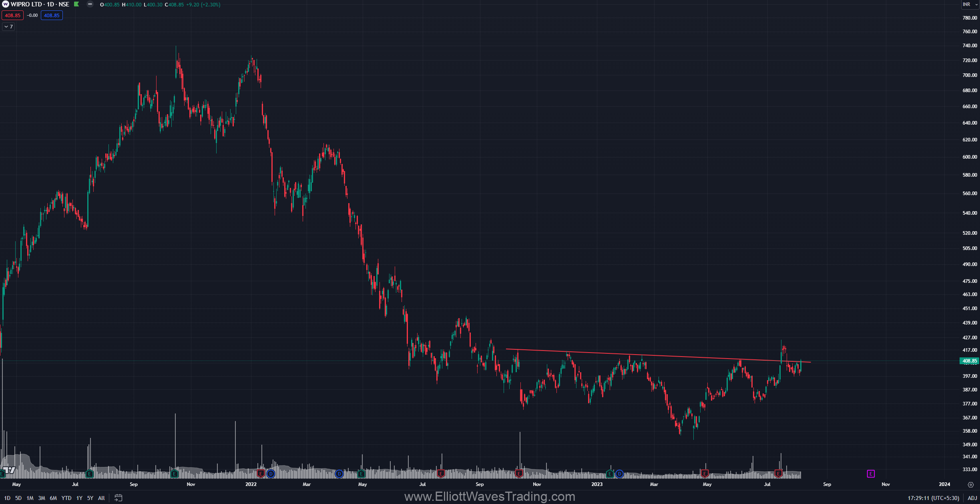The width and height of the screenshot is (980, 504).
Task: Open the INR currency dropdown
Action: coord(970,4)
